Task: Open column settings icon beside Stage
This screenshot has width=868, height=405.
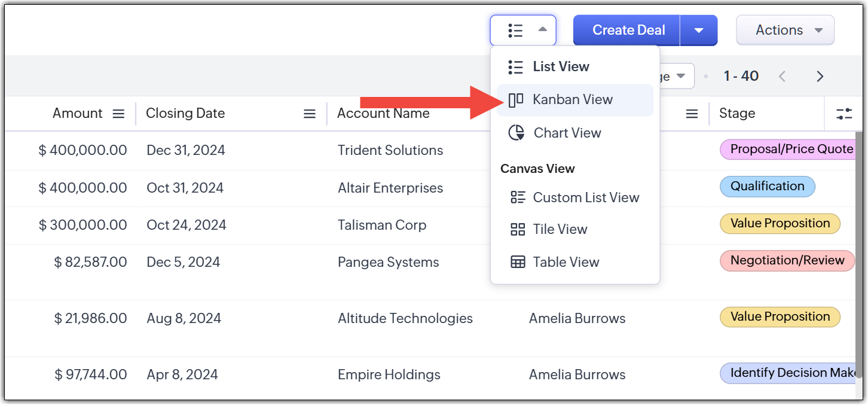Action: pos(844,114)
